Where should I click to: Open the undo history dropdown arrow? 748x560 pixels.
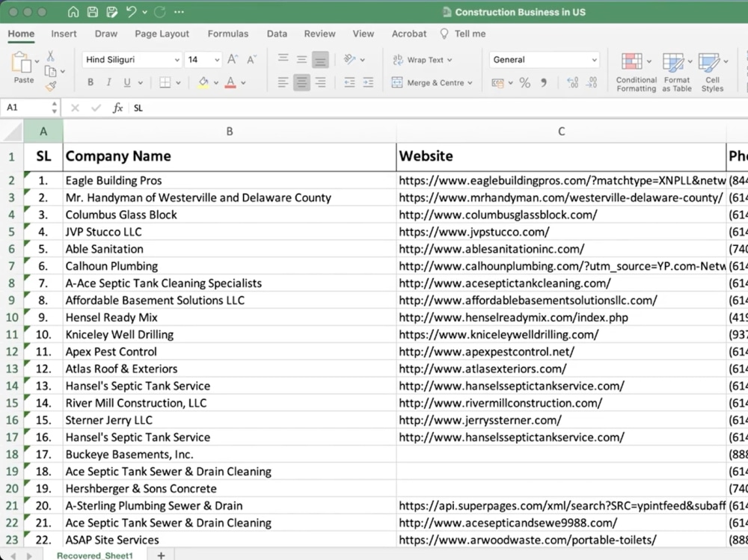click(144, 13)
